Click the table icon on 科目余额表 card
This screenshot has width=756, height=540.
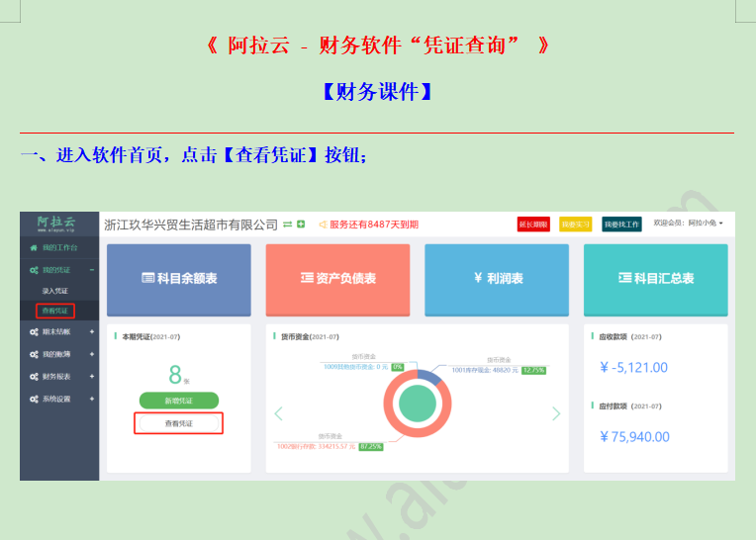pos(148,278)
